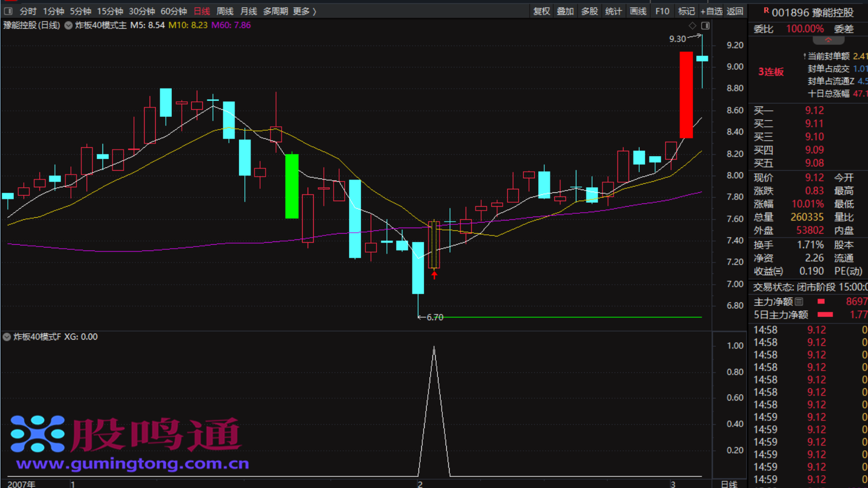
Task: Toggle the left sidebar panel icon
Action: click(8, 11)
